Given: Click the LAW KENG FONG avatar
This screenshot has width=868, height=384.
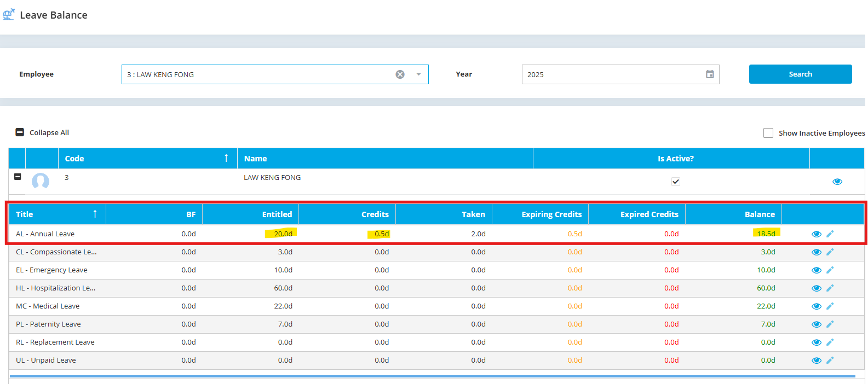Looking at the screenshot, I should (x=41, y=181).
